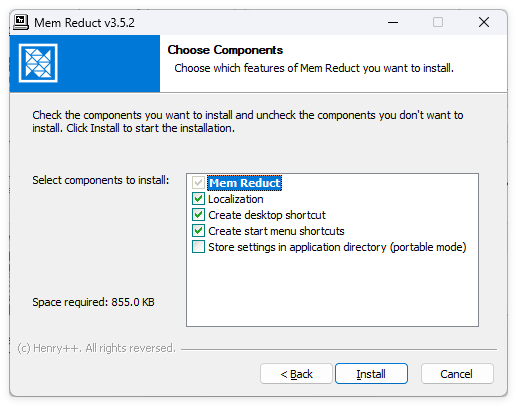This screenshot has height=406, width=517.
Task: Uncheck the Localization checkbox
Action: (x=198, y=199)
